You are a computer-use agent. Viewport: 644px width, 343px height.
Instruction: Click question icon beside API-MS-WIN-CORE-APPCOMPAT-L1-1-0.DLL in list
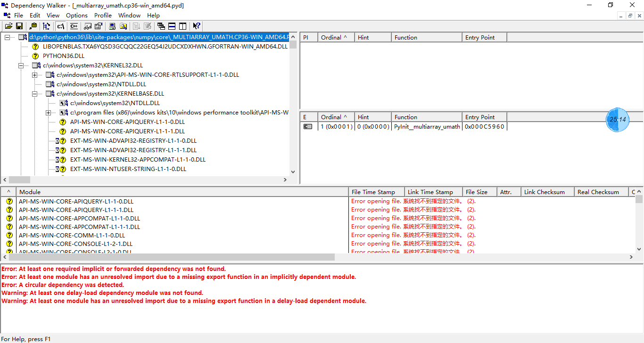coord(9,218)
